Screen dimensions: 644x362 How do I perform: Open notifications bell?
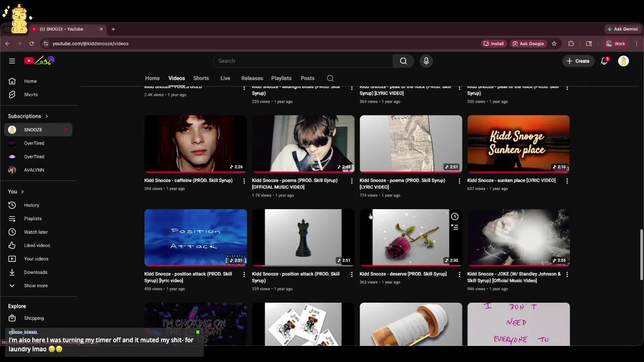tap(604, 61)
